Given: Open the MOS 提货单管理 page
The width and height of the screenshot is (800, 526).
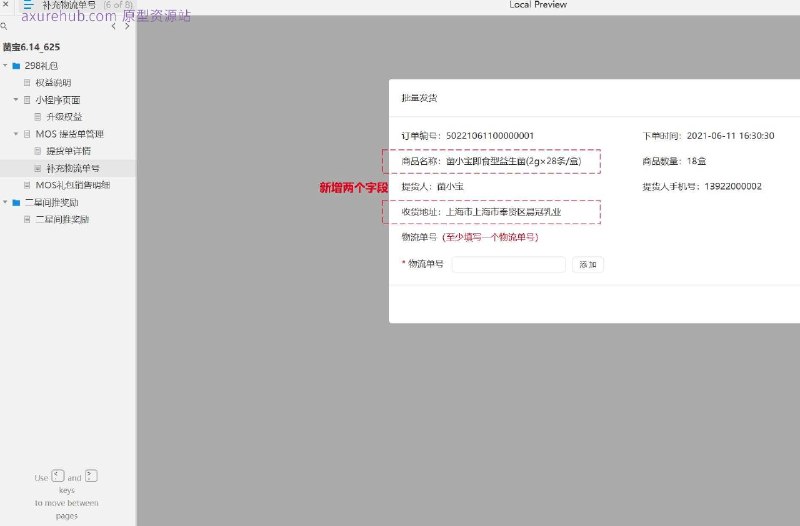Looking at the screenshot, I should [x=69, y=134].
